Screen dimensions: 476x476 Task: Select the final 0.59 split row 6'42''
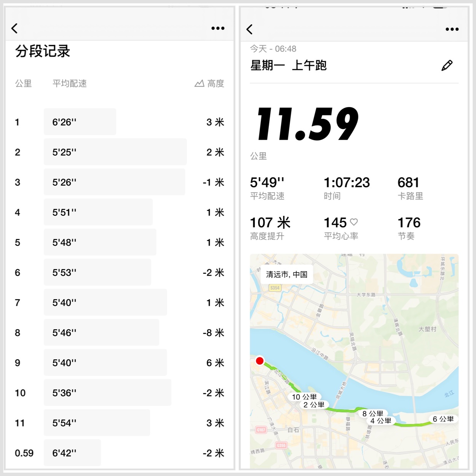[x=72, y=453]
